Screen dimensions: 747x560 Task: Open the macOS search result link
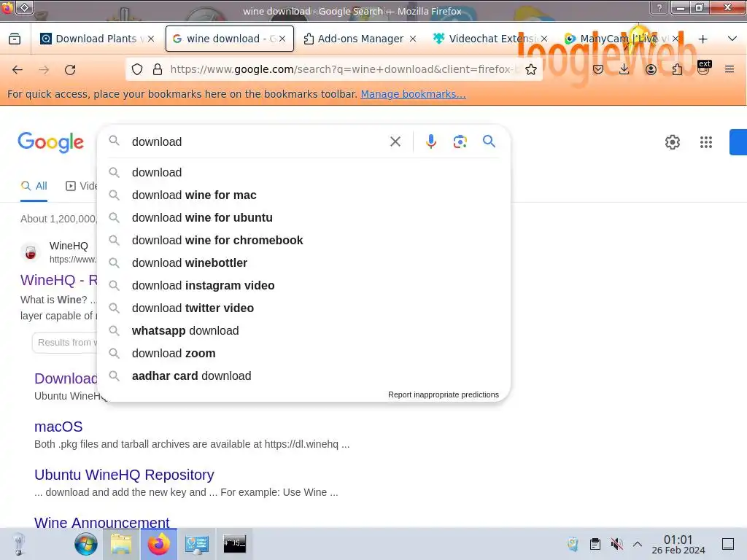coord(58,427)
